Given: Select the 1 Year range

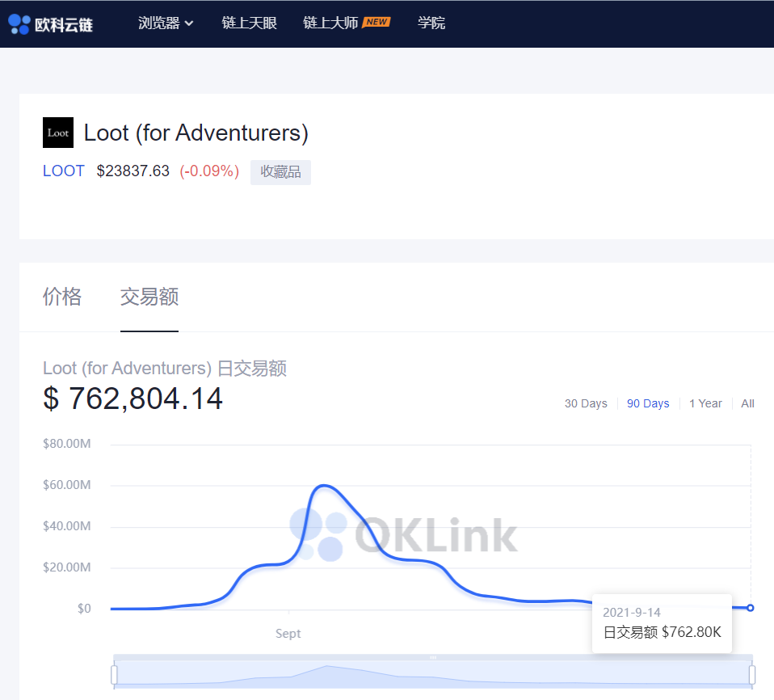Looking at the screenshot, I should (705, 403).
